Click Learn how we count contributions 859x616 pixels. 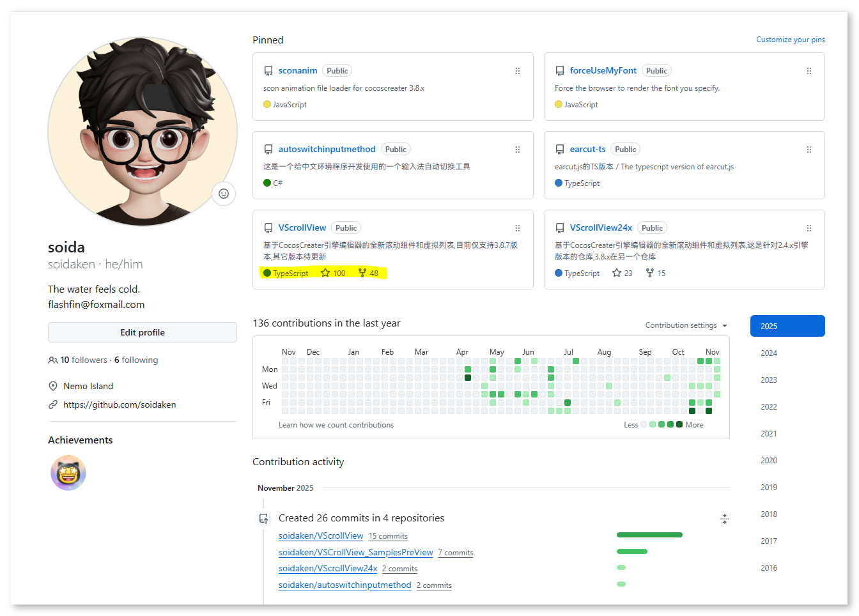[336, 425]
